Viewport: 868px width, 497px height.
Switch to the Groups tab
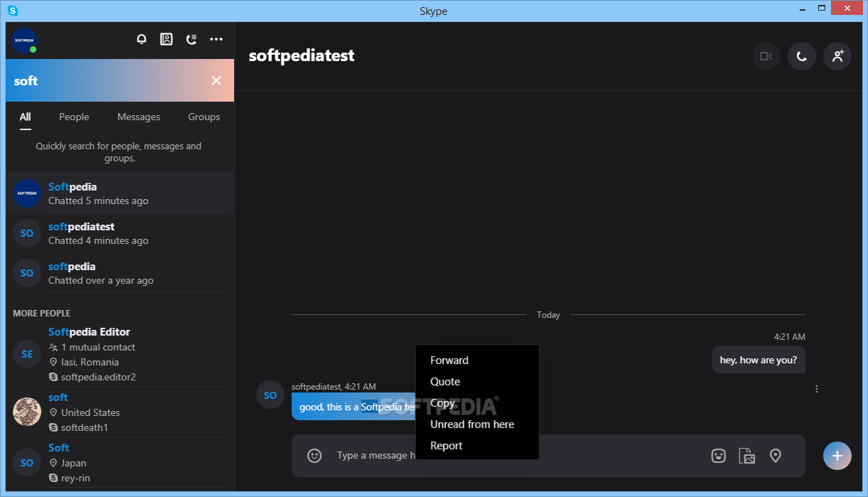click(x=204, y=117)
